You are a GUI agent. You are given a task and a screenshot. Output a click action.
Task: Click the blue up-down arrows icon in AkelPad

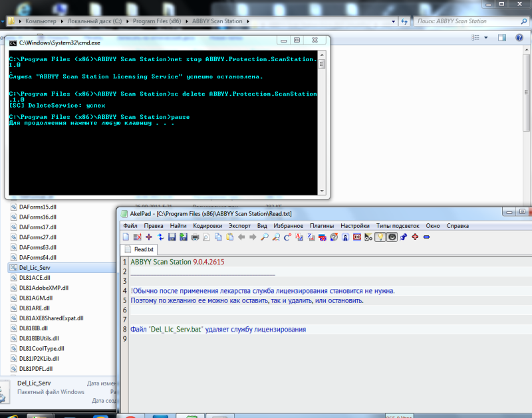[160, 237]
